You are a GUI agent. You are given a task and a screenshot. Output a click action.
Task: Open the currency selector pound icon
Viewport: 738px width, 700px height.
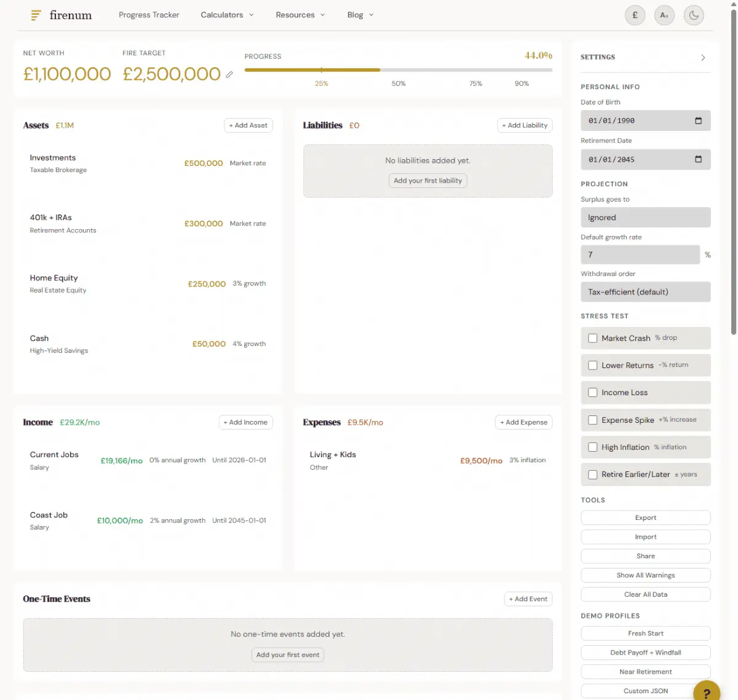coord(635,15)
